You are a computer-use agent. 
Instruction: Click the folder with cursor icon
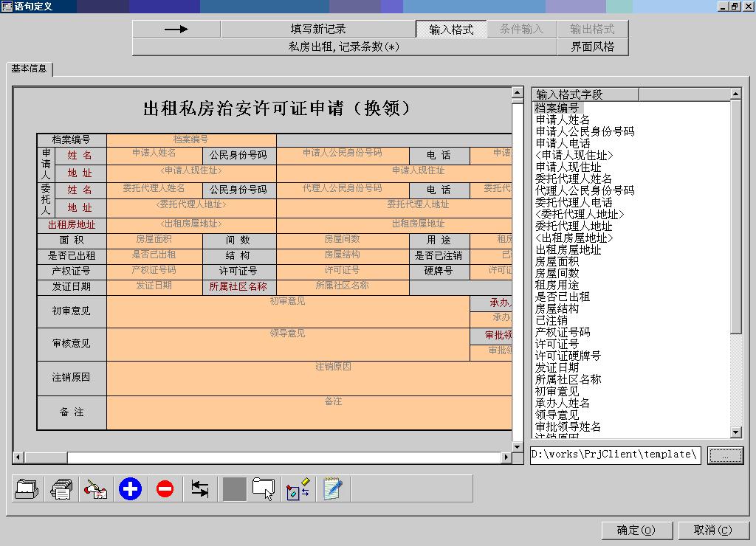pyautogui.click(x=264, y=488)
